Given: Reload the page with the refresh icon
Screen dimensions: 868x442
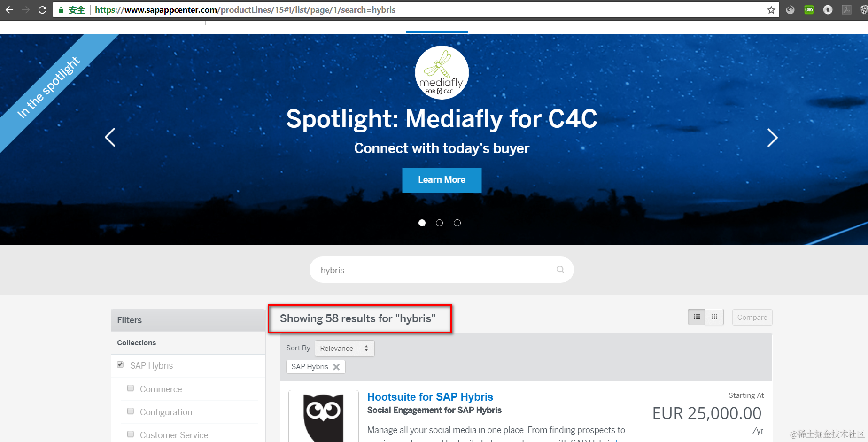Looking at the screenshot, I should 42,9.
